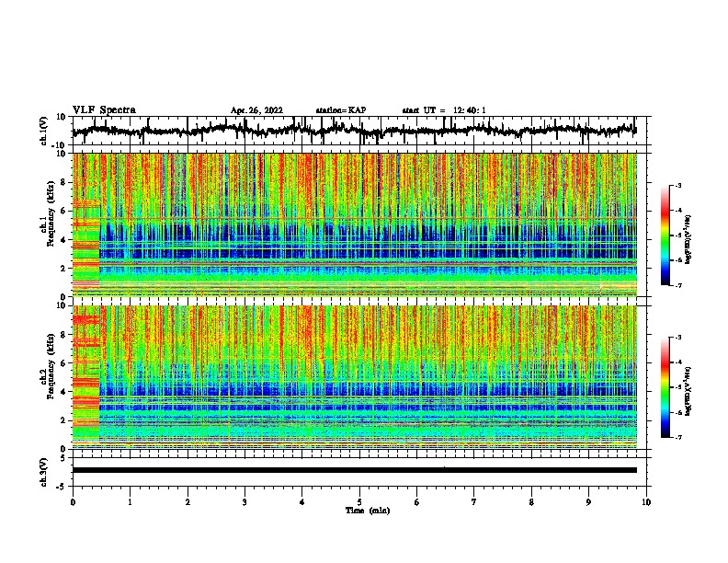
Task: Click the "station=KAP" header label
Action: pyautogui.click(x=341, y=110)
